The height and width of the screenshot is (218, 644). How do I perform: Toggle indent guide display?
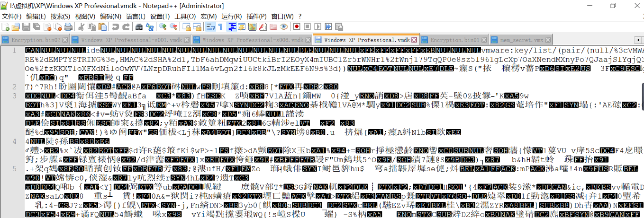coord(231,26)
